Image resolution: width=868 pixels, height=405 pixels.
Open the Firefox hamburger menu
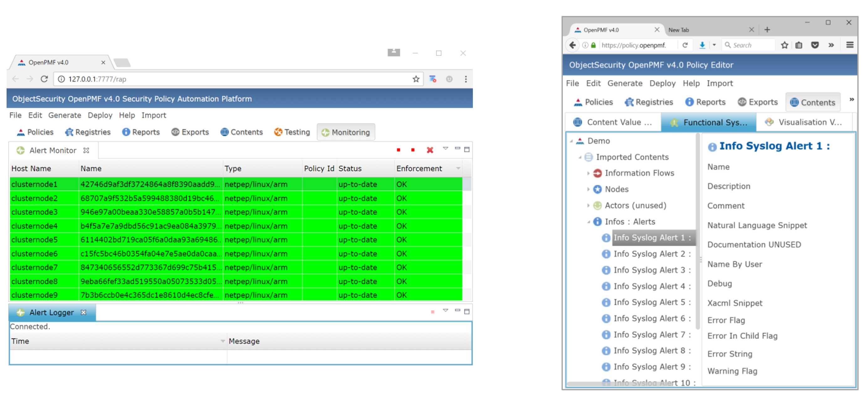(x=850, y=45)
